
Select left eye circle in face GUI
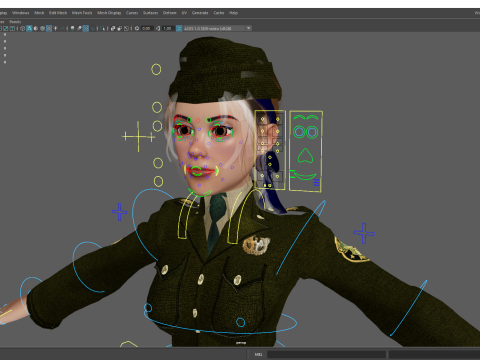click(x=299, y=132)
